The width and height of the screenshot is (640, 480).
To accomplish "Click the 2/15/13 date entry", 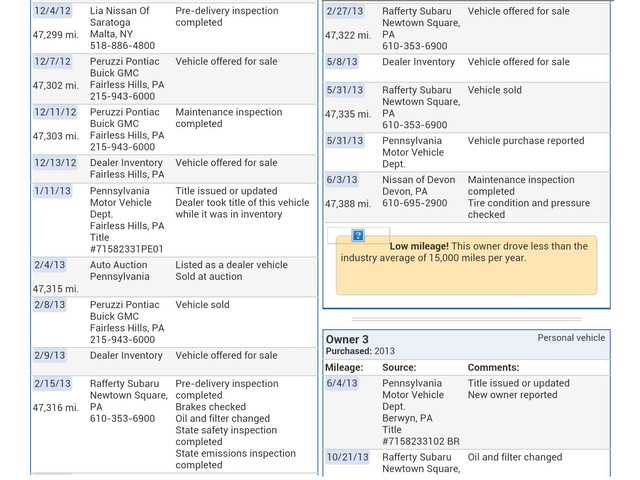I will [52, 384].
